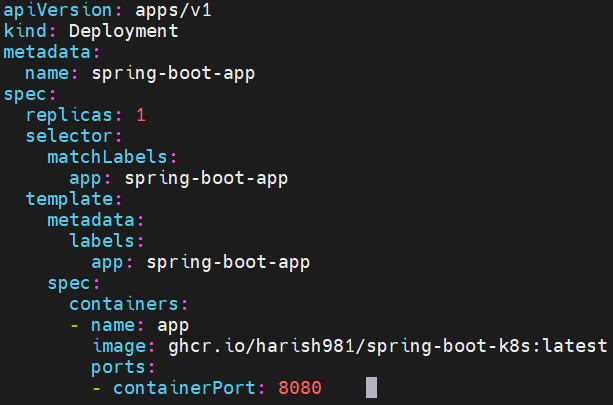Click the replicas value 1
The height and width of the screenshot is (405, 613).
click(x=141, y=115)
